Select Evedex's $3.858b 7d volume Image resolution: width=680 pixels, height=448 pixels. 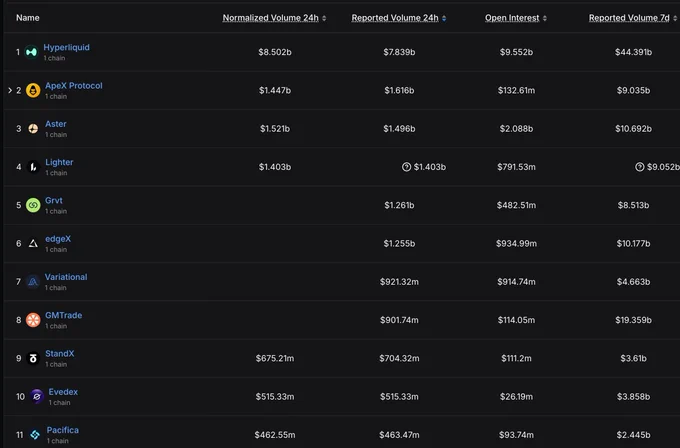(634, 396)
